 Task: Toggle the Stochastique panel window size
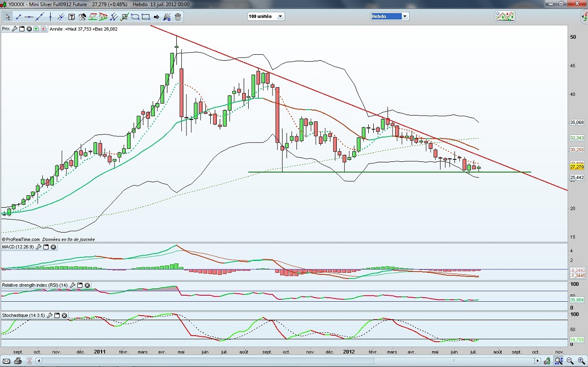[57, 316]
